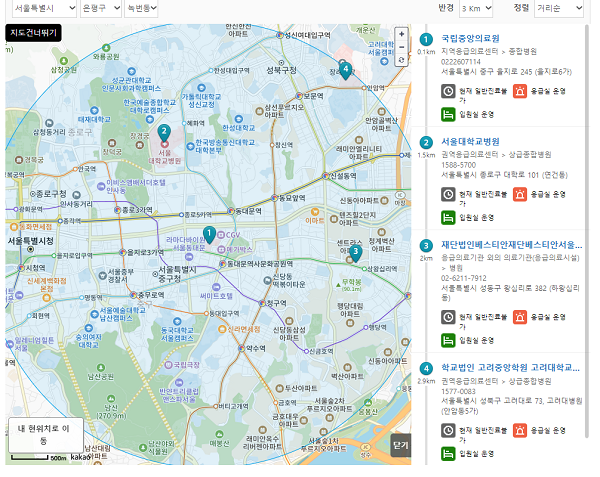Select map marker number 1
The height and width of the screenshot is (477, 600).
click(x=209, y=234)
